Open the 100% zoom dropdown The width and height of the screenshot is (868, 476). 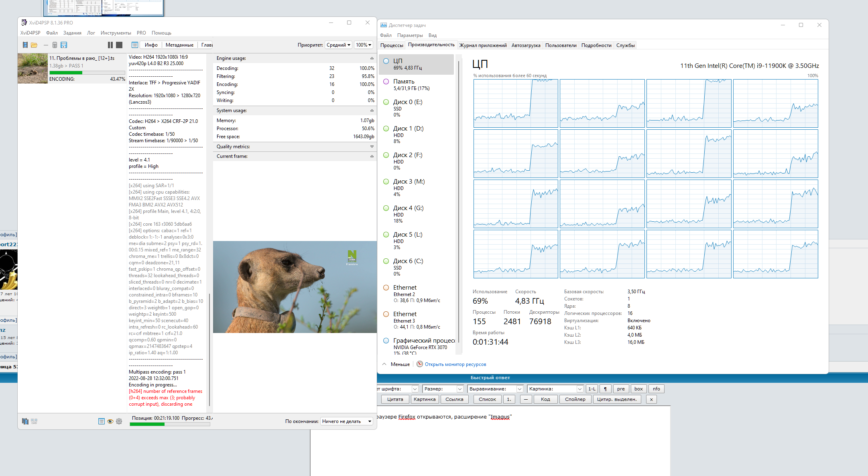[364, 45]
